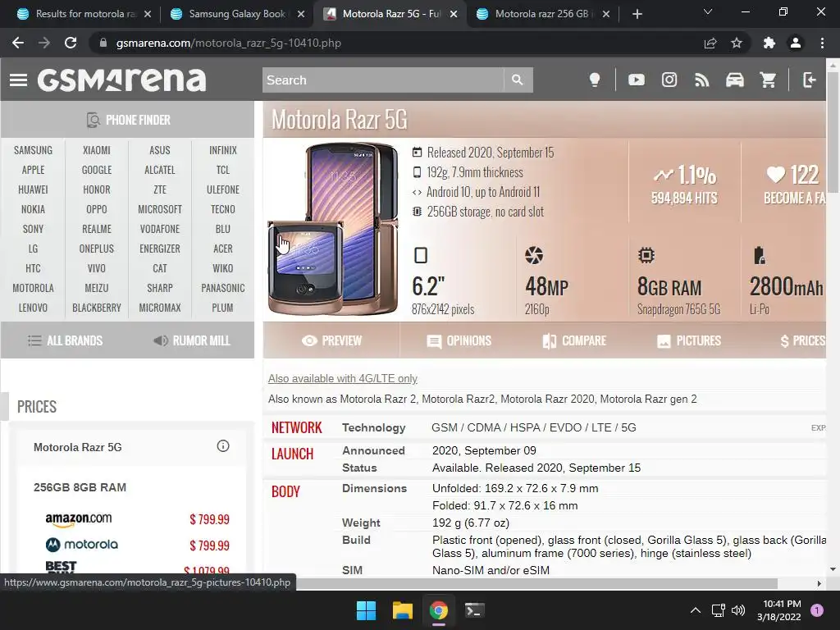
Task: Click the Motorola Razr 5G phone image
Action: point(333,229)
